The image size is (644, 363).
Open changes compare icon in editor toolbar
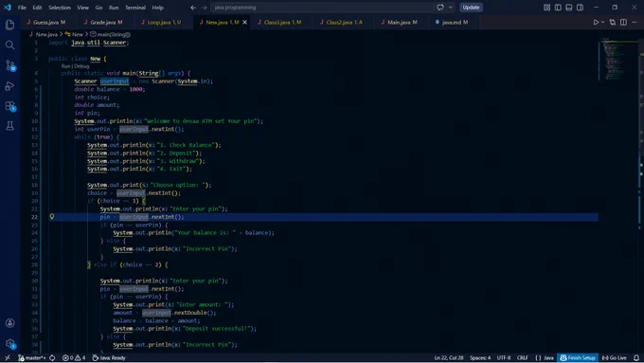(x=613, y=22)
